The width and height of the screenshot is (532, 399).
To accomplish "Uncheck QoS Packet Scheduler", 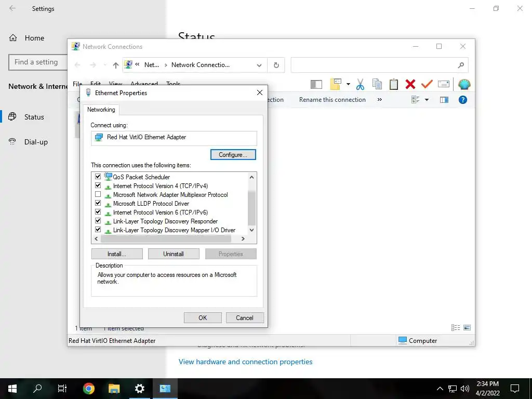I will pos(98,177).
